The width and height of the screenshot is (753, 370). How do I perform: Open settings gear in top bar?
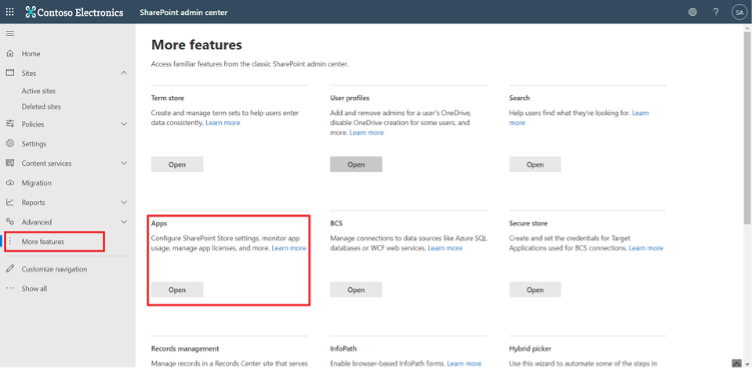coord(692,12)
